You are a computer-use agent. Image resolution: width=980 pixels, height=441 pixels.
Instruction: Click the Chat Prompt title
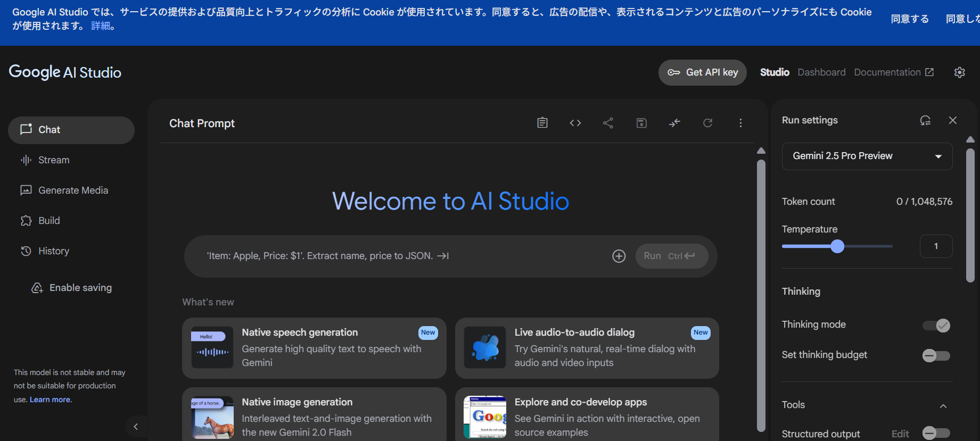[x=202, y=123]
